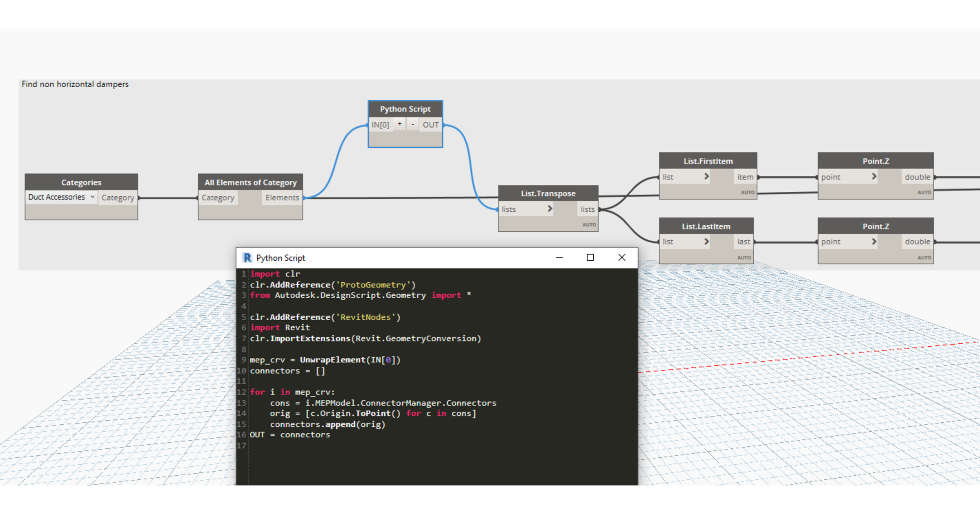The image size is (980, 514).
Task: Select the IN[0] port on Python Script node
Action: (381, 125)
